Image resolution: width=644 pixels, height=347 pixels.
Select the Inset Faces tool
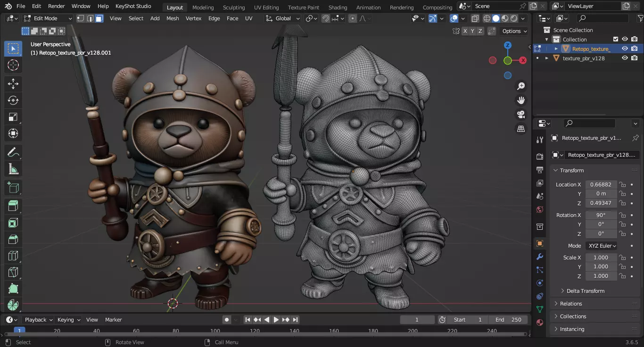[13, 223]
